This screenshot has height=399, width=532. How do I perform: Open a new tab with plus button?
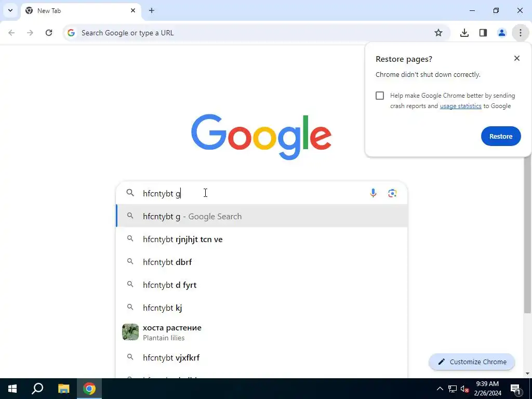pos(152,10)
